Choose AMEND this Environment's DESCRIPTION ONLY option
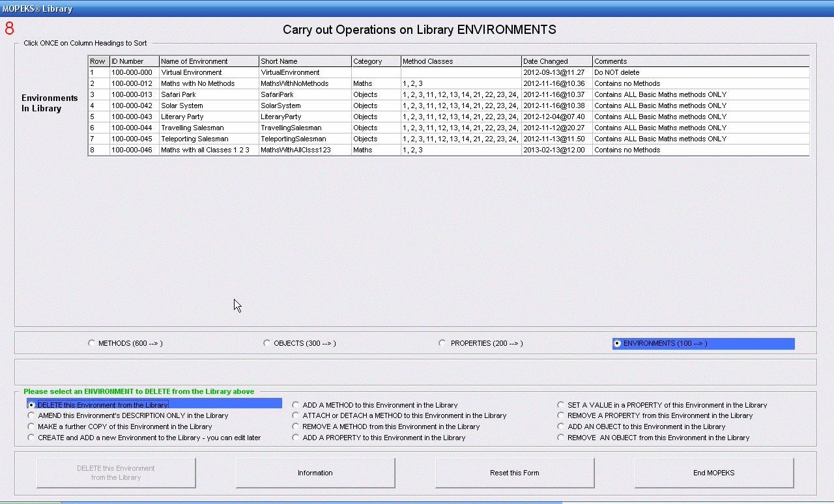The height and width of the screenshot is (504, 834). click(x=31, y=415)
